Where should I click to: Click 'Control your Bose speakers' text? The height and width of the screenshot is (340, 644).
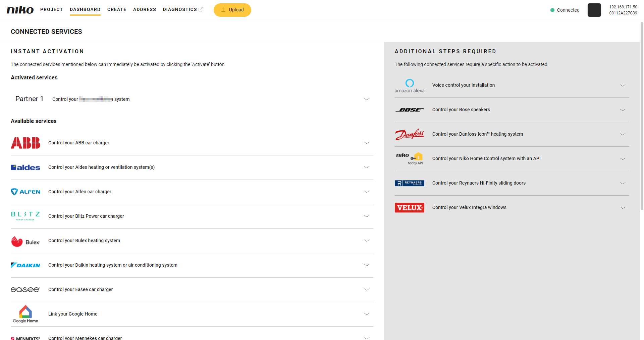(x=461, y=110)
